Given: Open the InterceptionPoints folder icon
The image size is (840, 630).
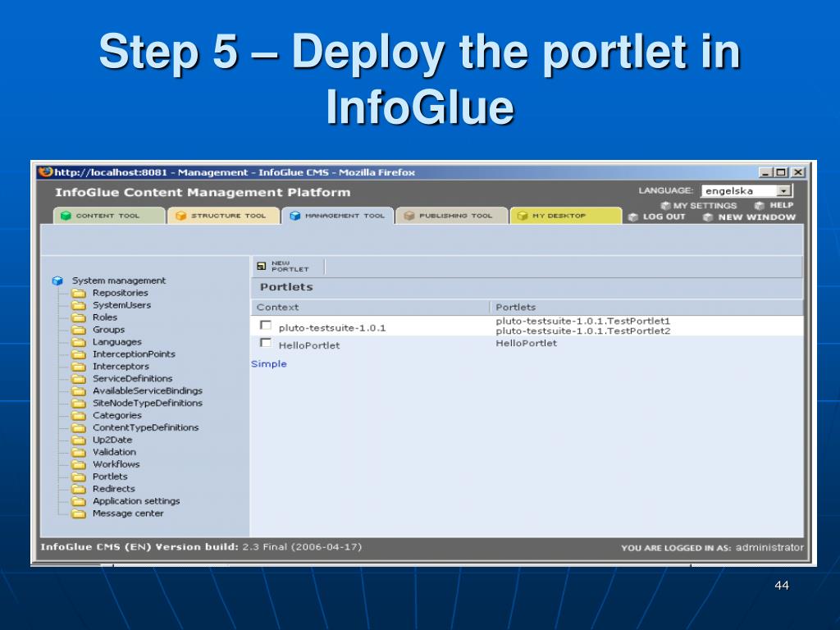Looking at the screenshot, I should coord(79,354).
